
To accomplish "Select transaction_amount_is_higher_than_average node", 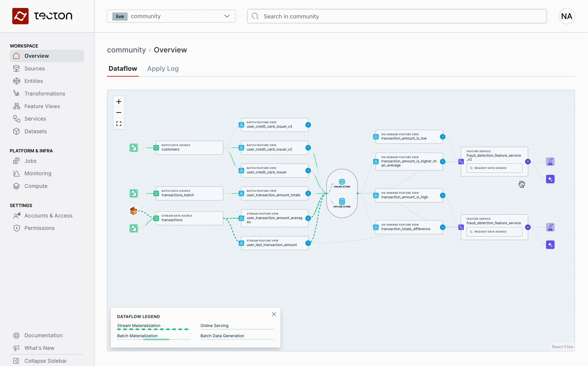I will pyautogui.click(x=409, y=161).
